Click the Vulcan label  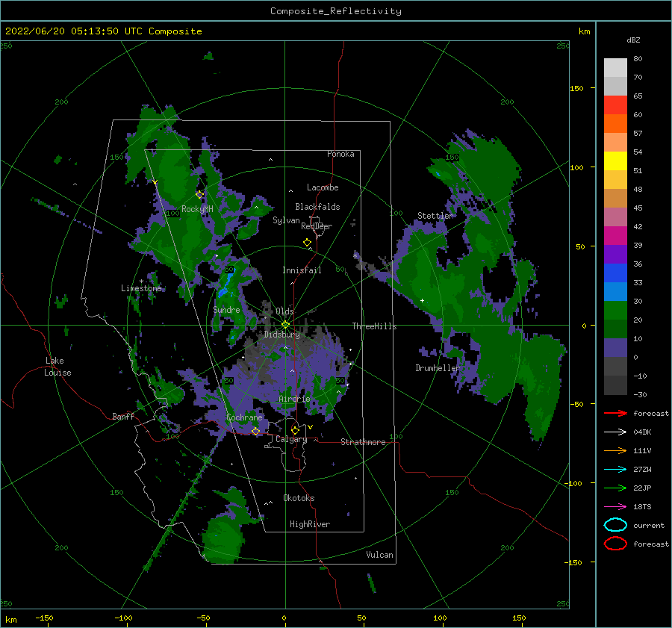point(379,555)
